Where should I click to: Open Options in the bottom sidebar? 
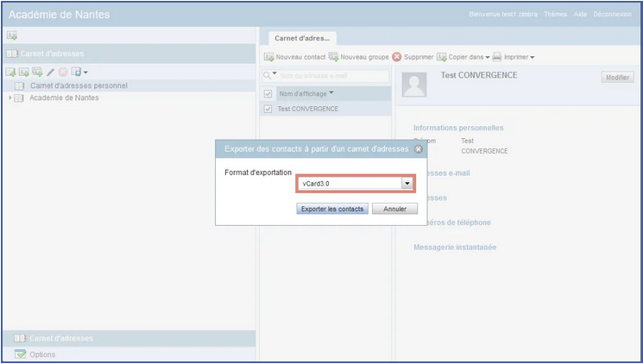[42, 355]
